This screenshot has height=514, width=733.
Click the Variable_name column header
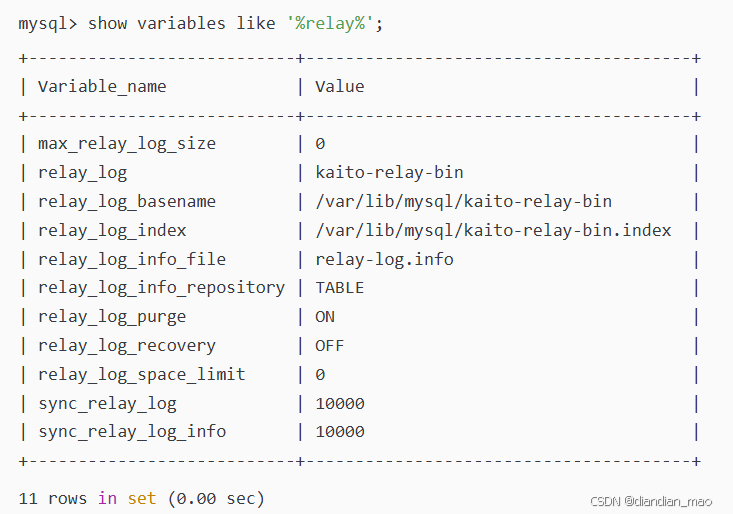[102, 87]
